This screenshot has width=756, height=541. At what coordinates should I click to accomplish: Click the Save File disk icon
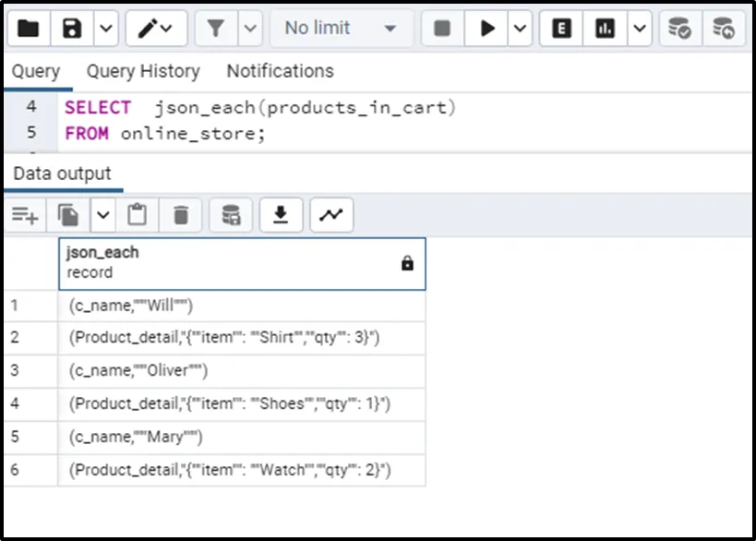tap(72, 29)
